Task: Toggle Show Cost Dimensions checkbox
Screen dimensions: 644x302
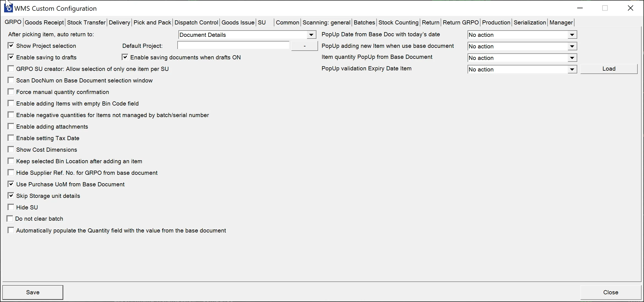Action: 11,149
